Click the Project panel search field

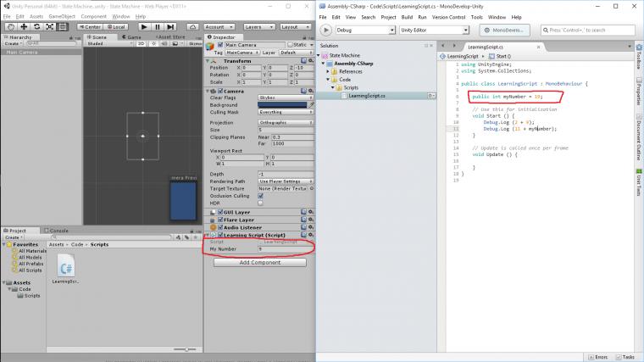click(111, 237)
